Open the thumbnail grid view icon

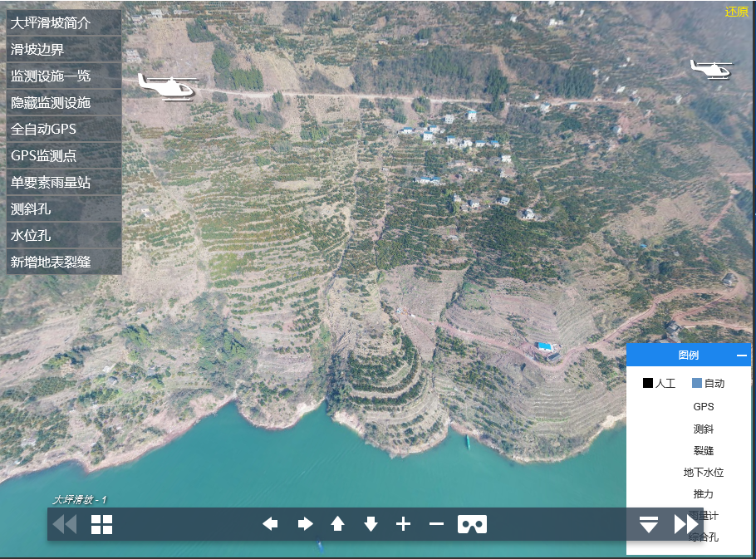point(101,524)
